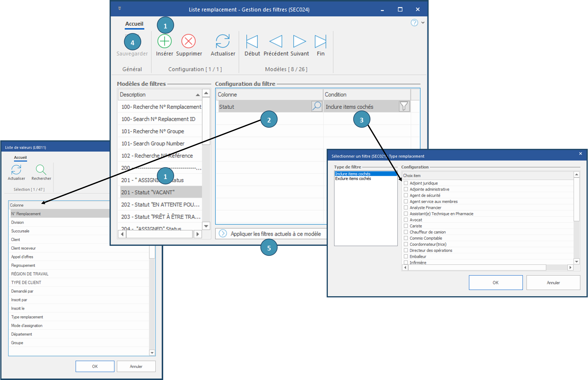Open column lookup magnifier next to Statut
Image resolution: width=588 pixels, height=380 pixels.
click(x=316, y=106)
